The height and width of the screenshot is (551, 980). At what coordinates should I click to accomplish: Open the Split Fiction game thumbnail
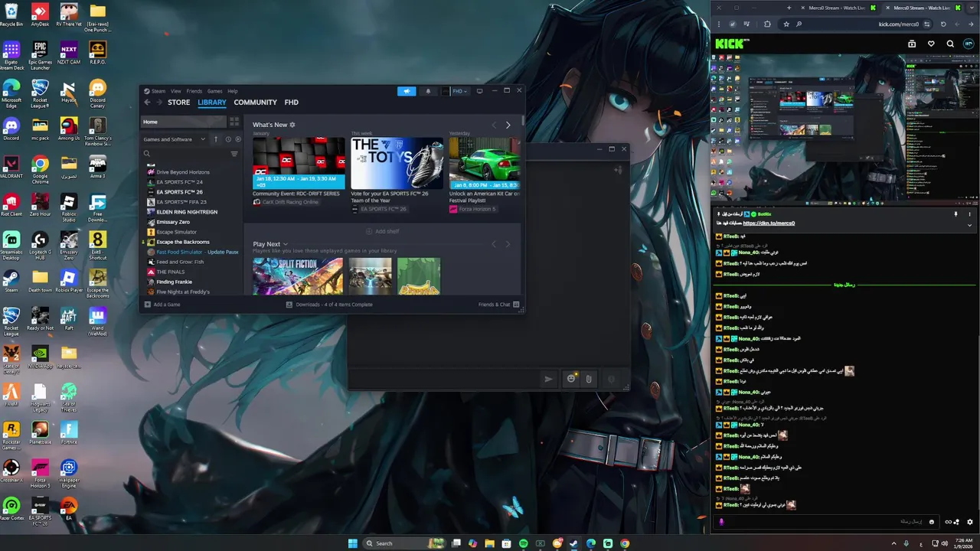point(298,276)
